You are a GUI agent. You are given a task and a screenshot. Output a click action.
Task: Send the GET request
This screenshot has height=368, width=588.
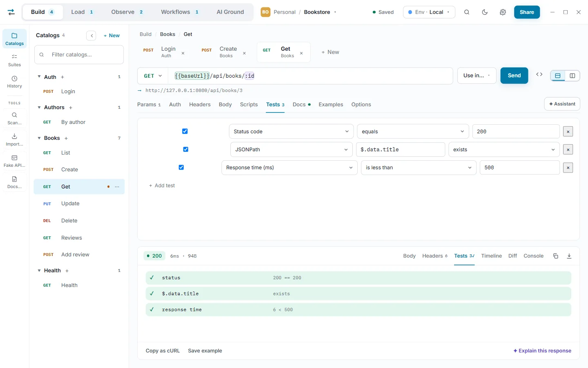tap(514, 76)
